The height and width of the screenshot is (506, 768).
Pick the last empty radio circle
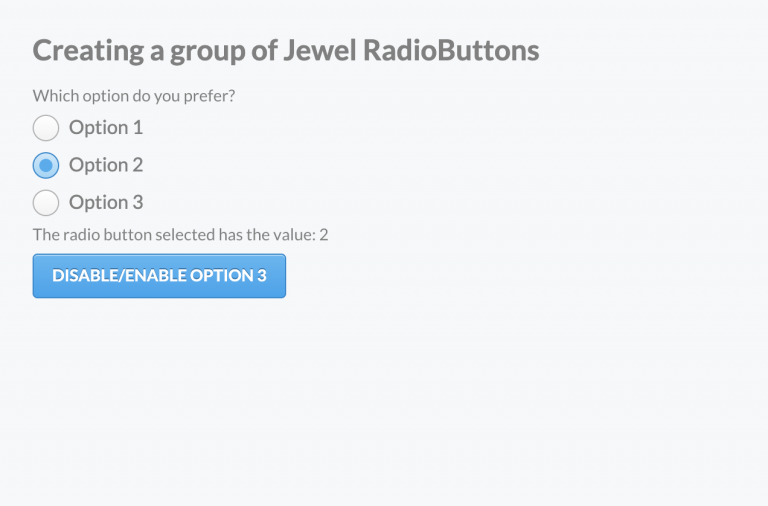pos(46,203)
